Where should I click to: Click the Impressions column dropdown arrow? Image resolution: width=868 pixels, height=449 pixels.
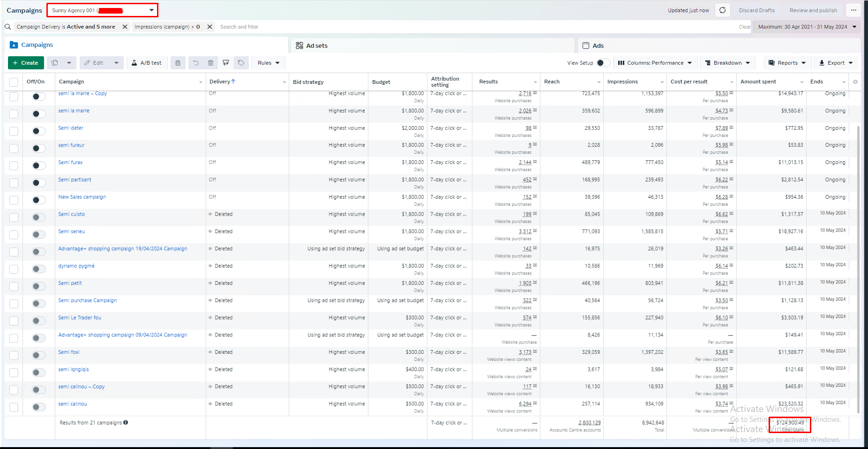pyautogui.click(x=662, y=82)
